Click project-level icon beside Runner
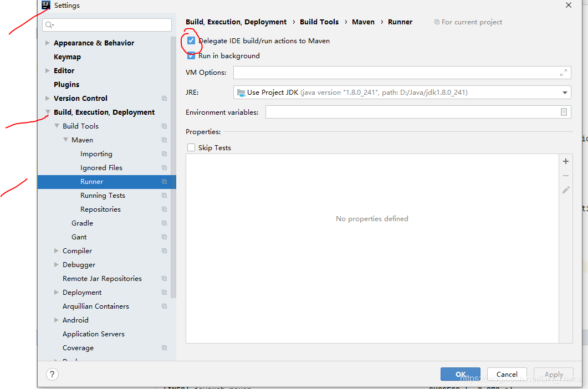The width and height of the screenshot is (588, 389). point(164,182)
